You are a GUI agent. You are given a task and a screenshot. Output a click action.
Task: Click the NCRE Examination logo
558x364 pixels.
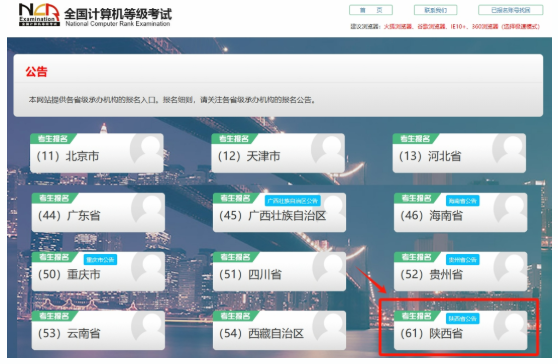[39, 15]
